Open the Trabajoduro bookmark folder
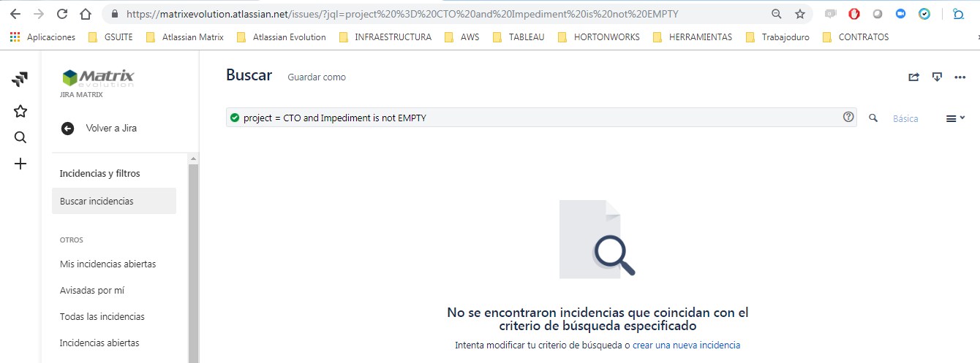Screen dimensions: 980x363 pyautogui.click(x=777, y=37)
